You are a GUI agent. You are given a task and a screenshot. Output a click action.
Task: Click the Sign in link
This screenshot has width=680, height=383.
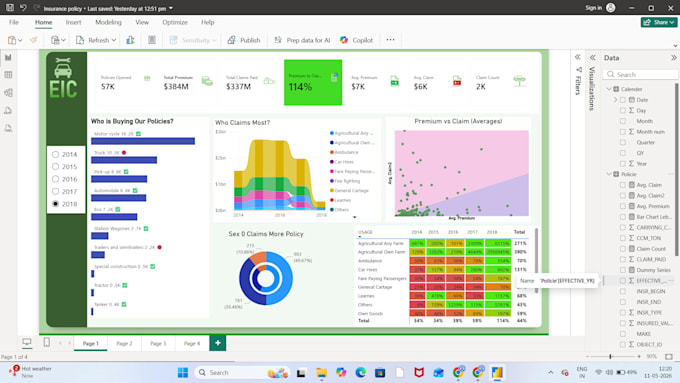[x=593, y=8]
